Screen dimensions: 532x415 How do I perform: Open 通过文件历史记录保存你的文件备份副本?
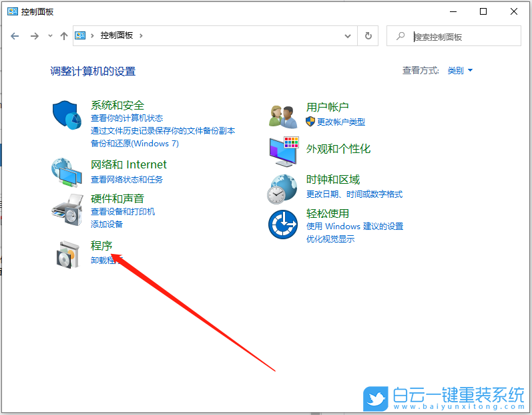pos(163,131)
